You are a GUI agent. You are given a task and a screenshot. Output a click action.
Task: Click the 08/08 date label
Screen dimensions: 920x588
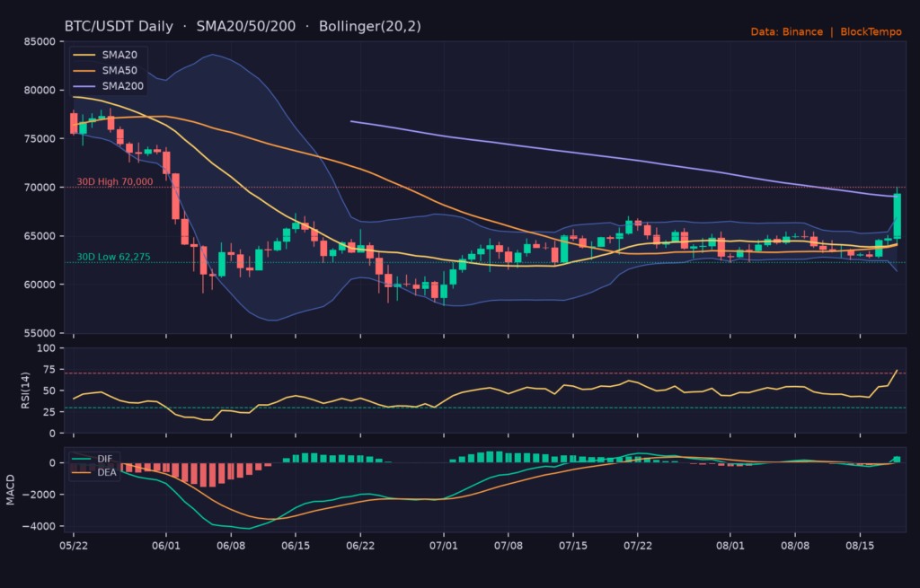click(795, 546)
